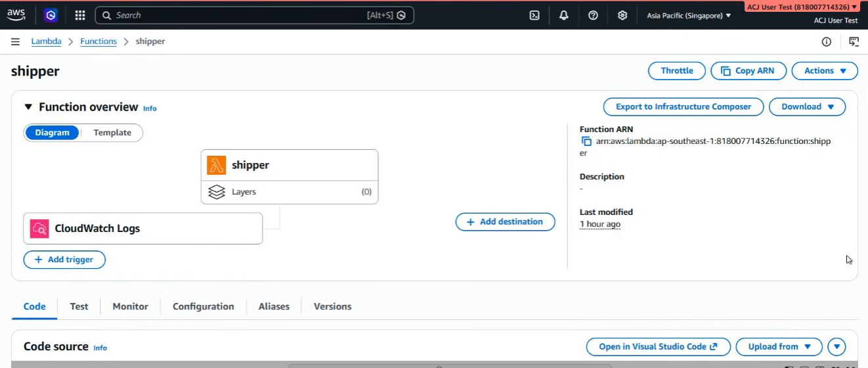Toggle the hamburger navigation menu
The width and height of the screenshot is (868, 368).
click(15, 41)
